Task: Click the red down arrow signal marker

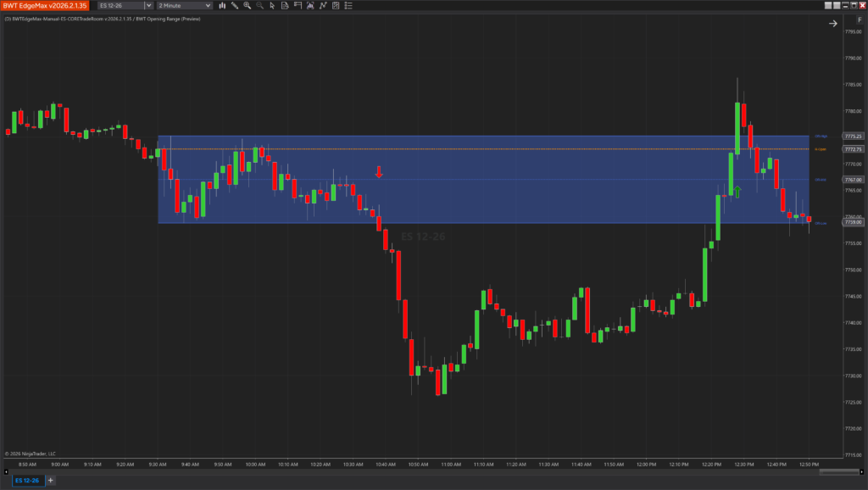Action: 379,172
